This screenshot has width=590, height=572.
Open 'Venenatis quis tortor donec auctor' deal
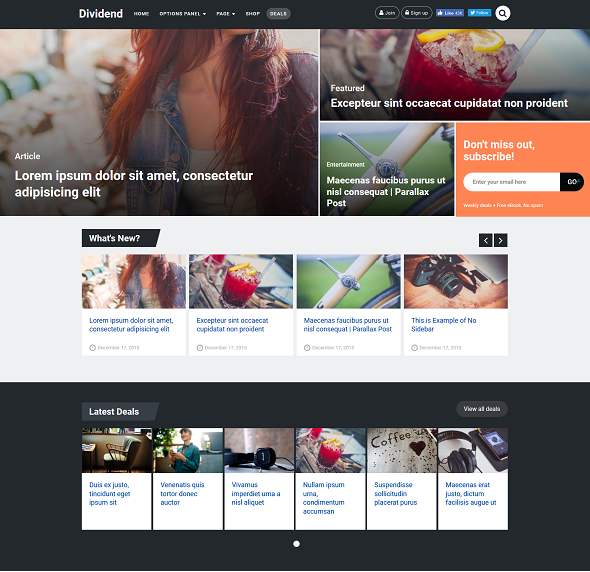coord(182,494)
